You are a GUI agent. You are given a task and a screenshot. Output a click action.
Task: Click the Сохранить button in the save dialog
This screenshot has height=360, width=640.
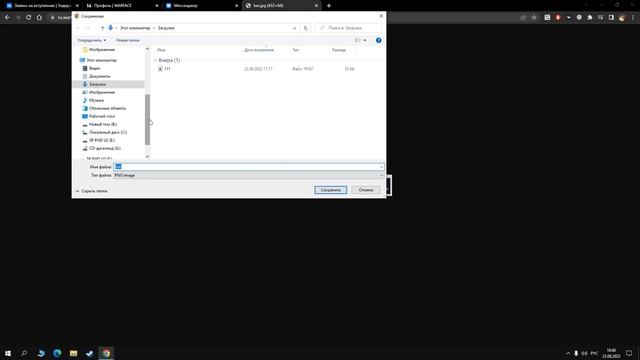pyautogui.click(x=331, y=190)
